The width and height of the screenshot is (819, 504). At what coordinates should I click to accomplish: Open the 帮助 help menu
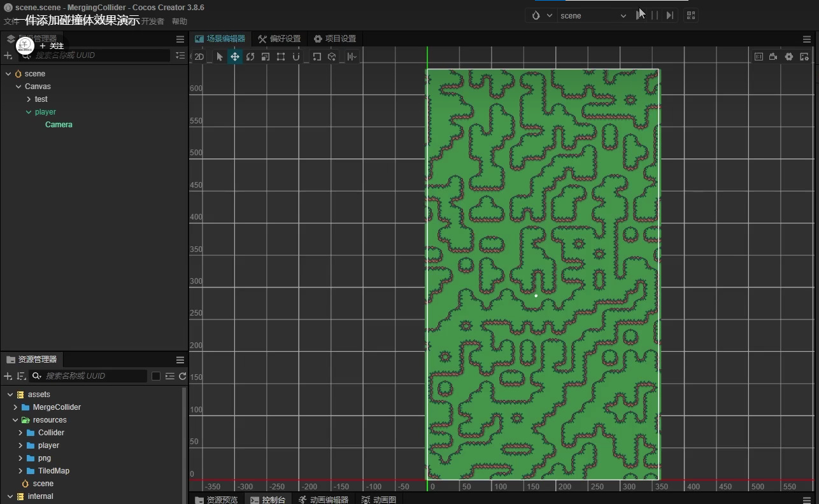(x=180, y=22)
